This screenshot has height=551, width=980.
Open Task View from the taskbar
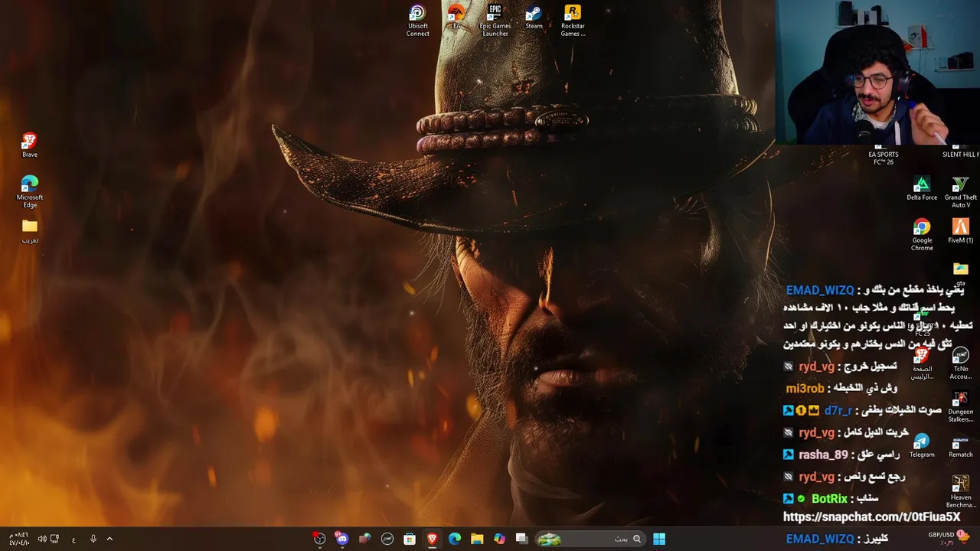pos(522,539)
